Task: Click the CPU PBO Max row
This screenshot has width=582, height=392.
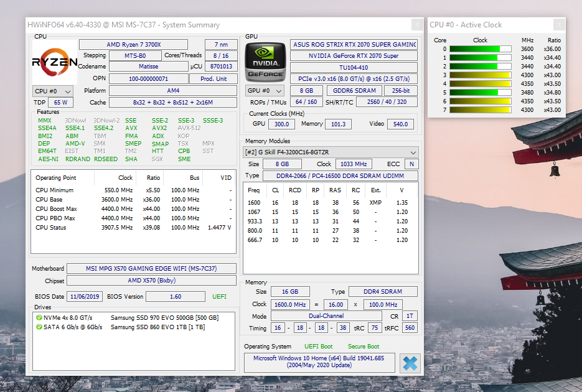Action: (x=134, y=218)
